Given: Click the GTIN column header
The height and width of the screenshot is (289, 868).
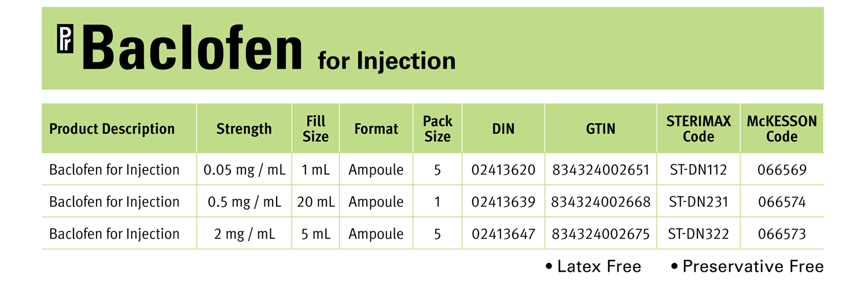Looking at the screenshot, I should click(600, 128).
